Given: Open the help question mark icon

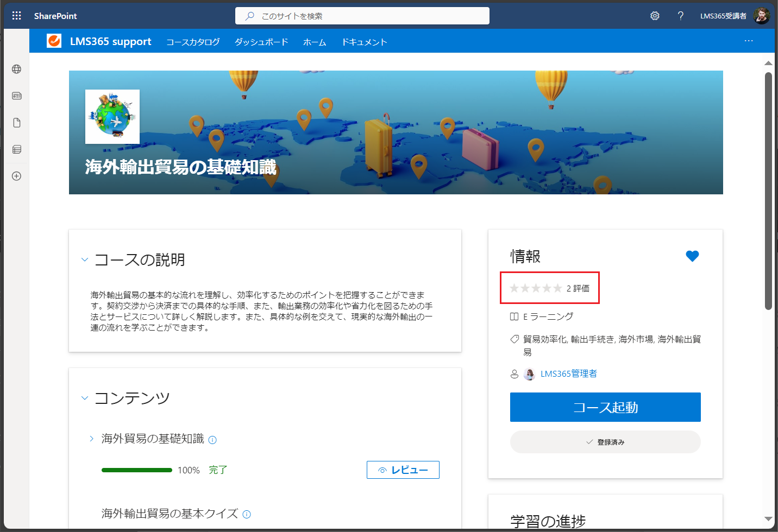Looking at the screenshot, I should 680,16.
